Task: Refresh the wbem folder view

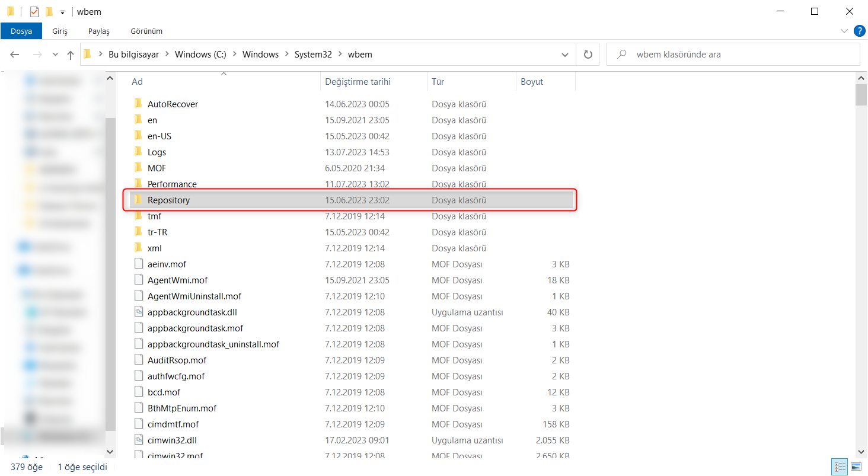Action: point(588,55)
